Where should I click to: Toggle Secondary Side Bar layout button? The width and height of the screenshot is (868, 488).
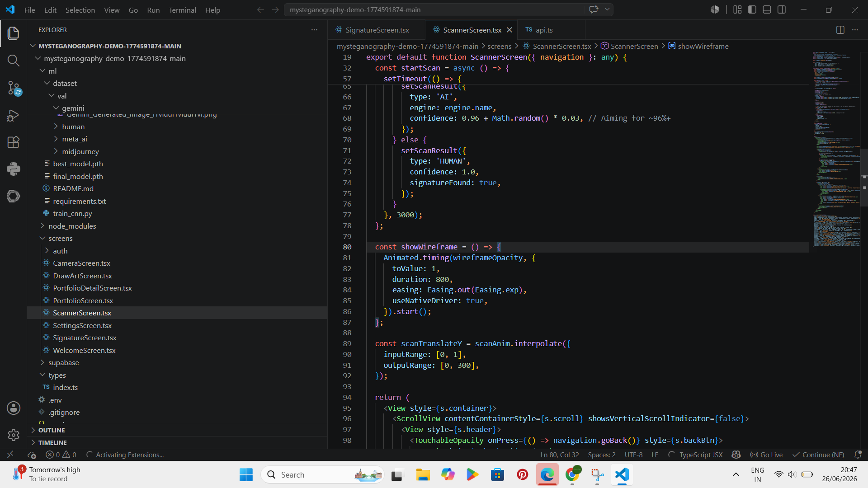pos(782,9)
